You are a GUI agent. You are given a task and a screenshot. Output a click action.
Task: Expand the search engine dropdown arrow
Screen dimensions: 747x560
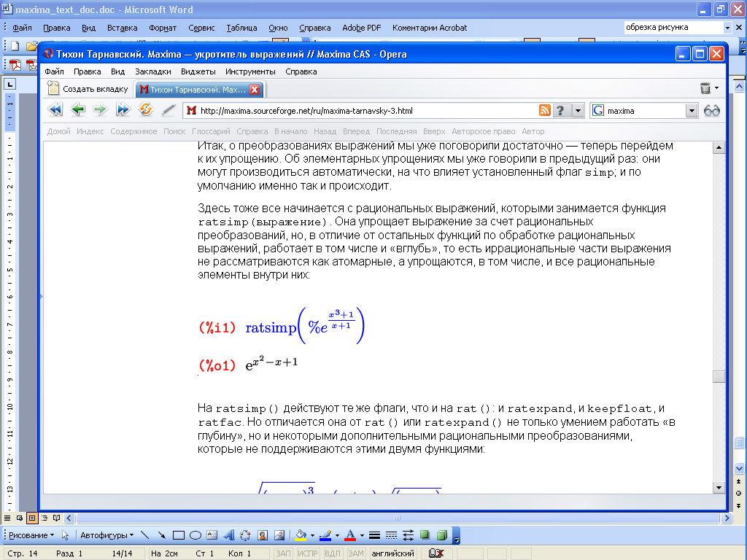(x=692, y=111)
